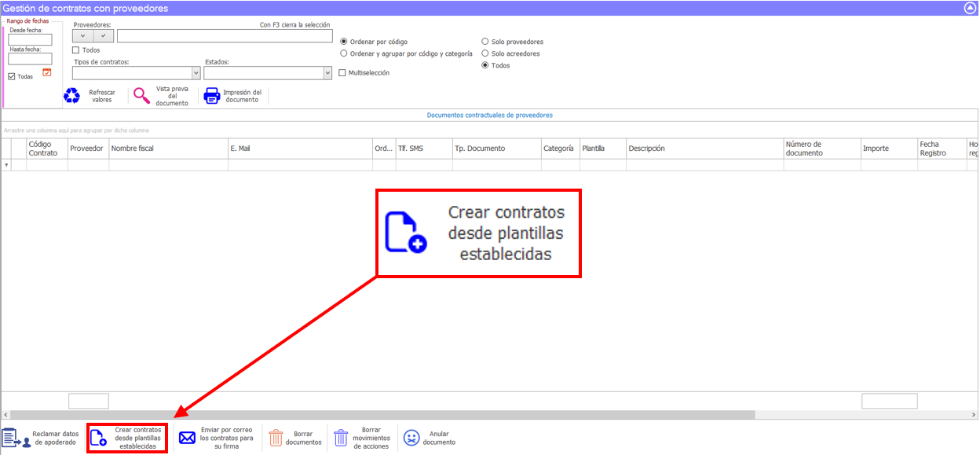Enable the Todos checkbox under Proveedores

click(x=74, y=50)
